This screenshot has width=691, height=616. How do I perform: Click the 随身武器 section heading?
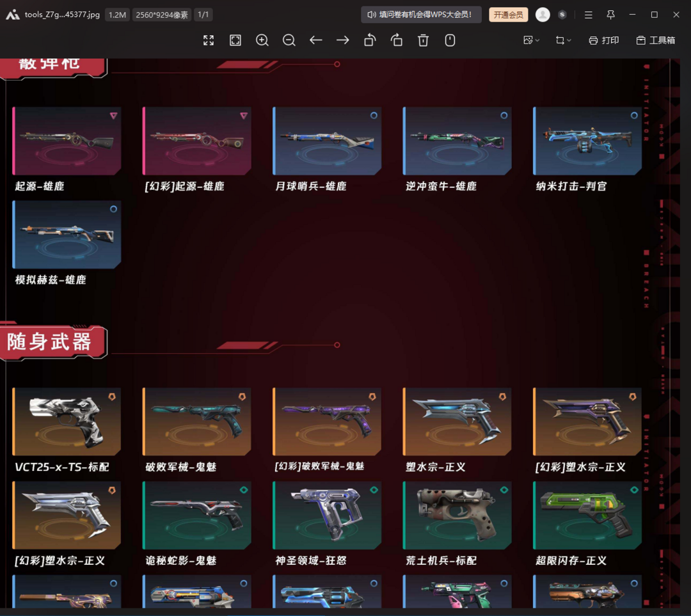[49, 342]
